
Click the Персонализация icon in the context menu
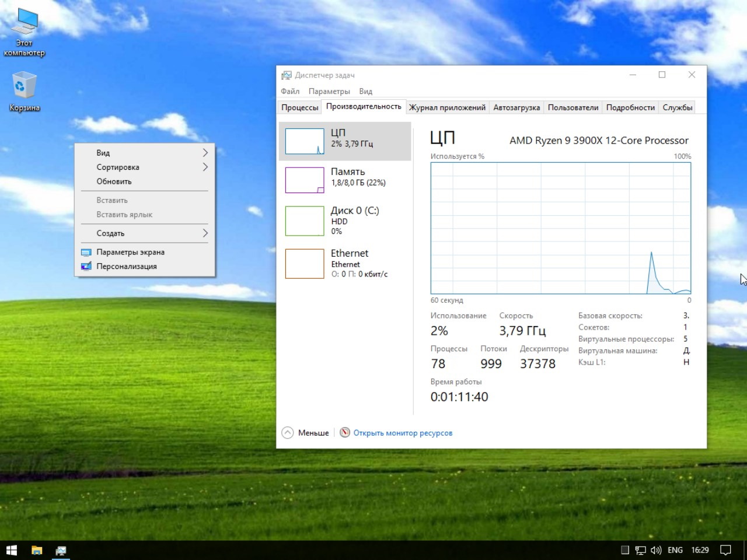86,267
